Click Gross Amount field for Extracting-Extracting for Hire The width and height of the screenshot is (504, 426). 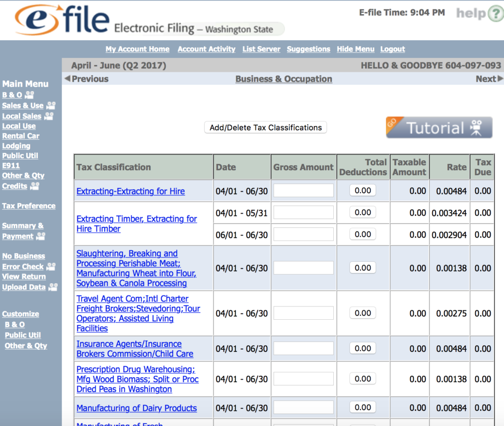303,191
